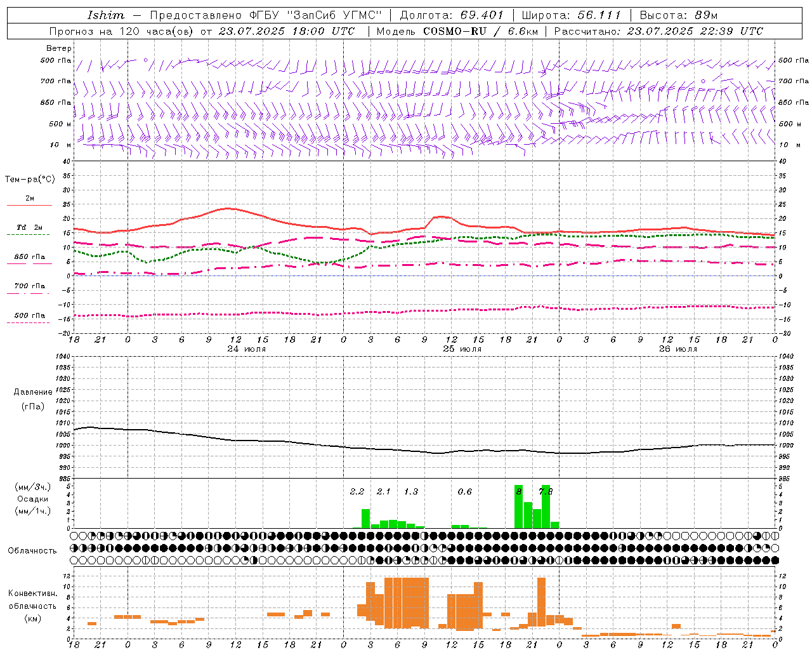Click the 'Td 2м' dew point legend entry
The height and width of the screenshot is (650, 812).
pos(30,227)
